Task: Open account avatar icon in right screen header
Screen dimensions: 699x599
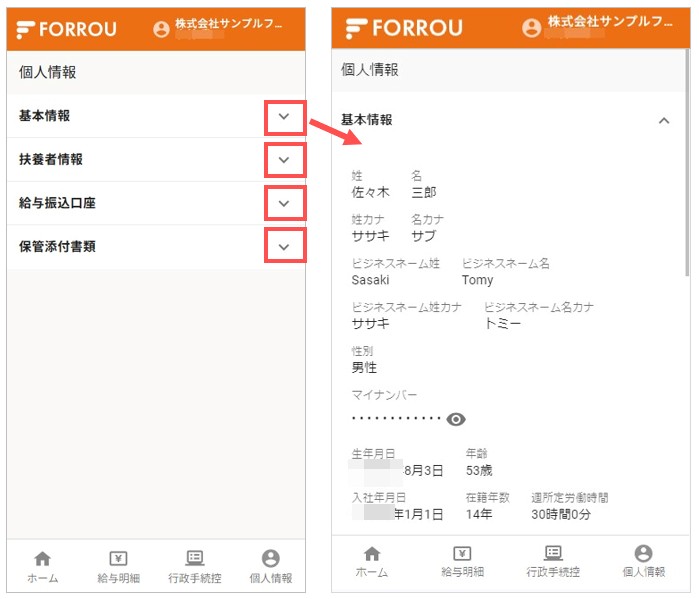Action: tap(531, 28)
